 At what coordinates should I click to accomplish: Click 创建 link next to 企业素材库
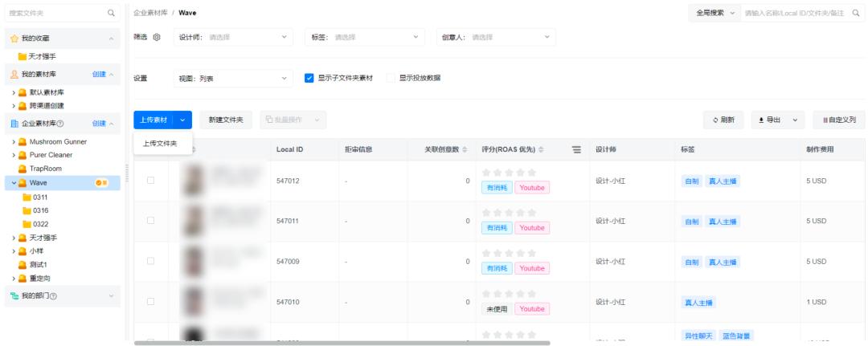[x=99, y=124]
